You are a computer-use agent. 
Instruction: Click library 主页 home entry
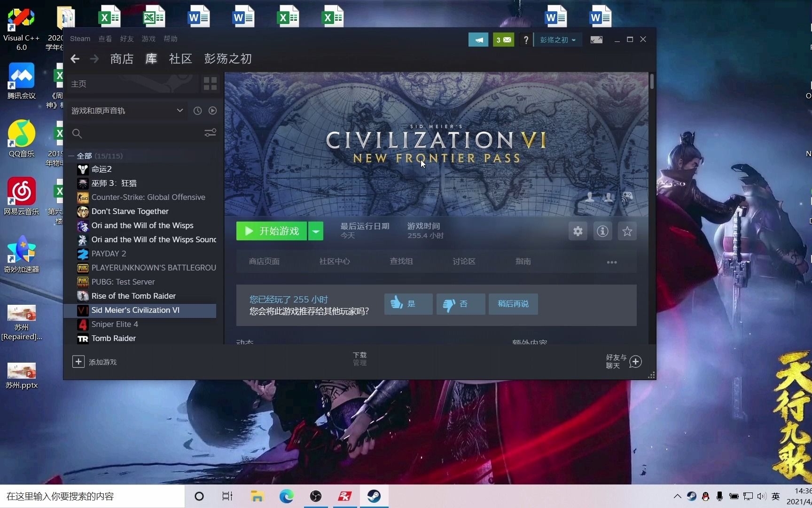point(133,84)
